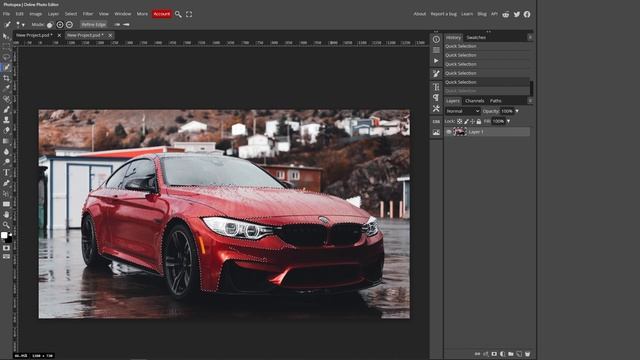Toggle lock image pixels brush icon
The image size is (640, 360).
(x=466, y=121)
